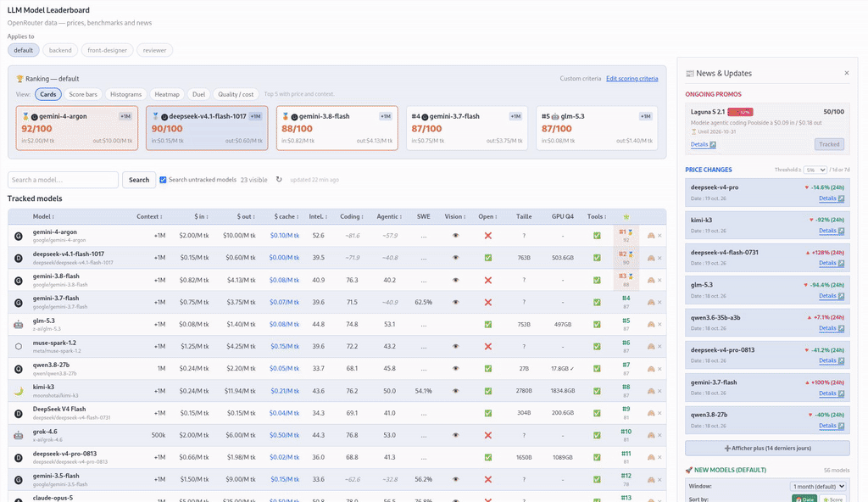
Task: Open the gemini-3.8-flash ranking card
Action: [x=337, y=128]
